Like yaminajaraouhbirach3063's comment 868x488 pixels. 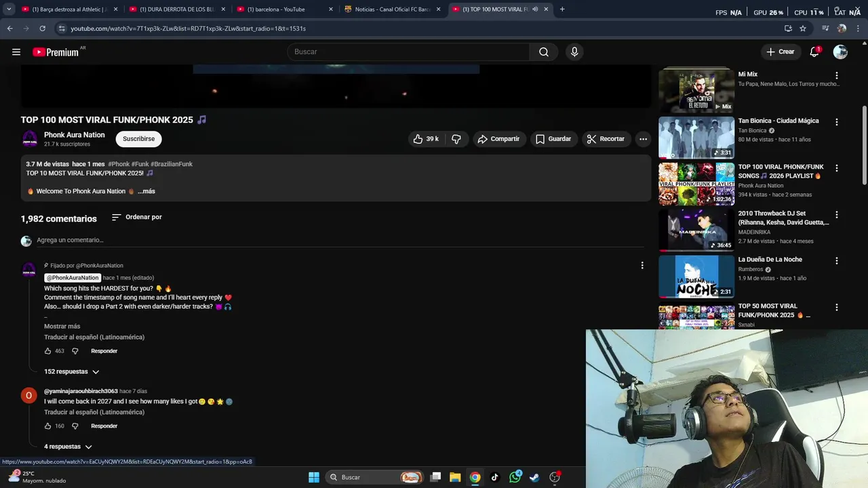click(47, 426)
